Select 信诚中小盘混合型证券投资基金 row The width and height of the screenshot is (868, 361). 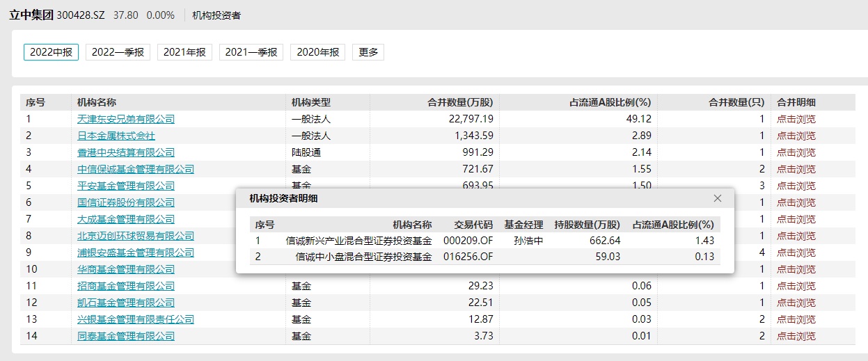(x=484, y=257)
